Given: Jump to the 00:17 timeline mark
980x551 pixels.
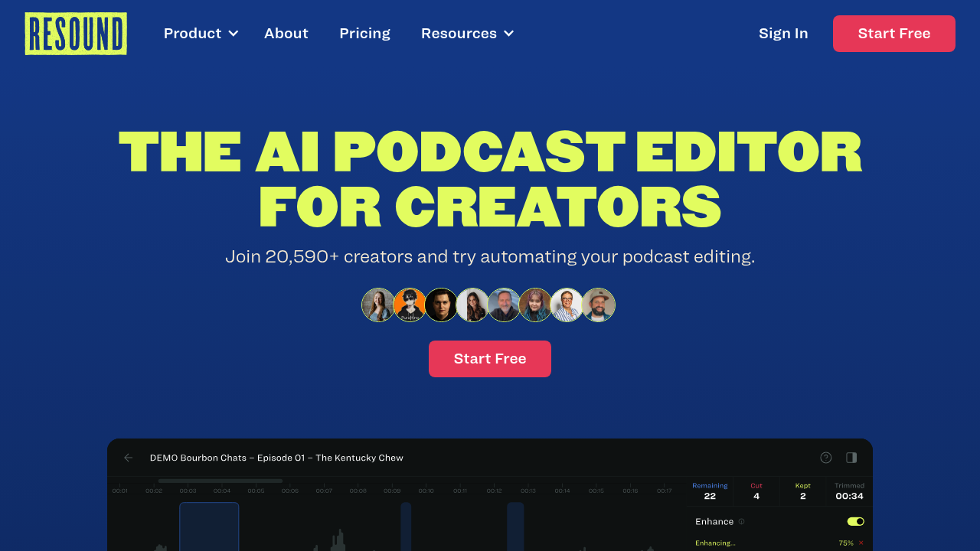Looking at the screenshot, I should (665, 491).
